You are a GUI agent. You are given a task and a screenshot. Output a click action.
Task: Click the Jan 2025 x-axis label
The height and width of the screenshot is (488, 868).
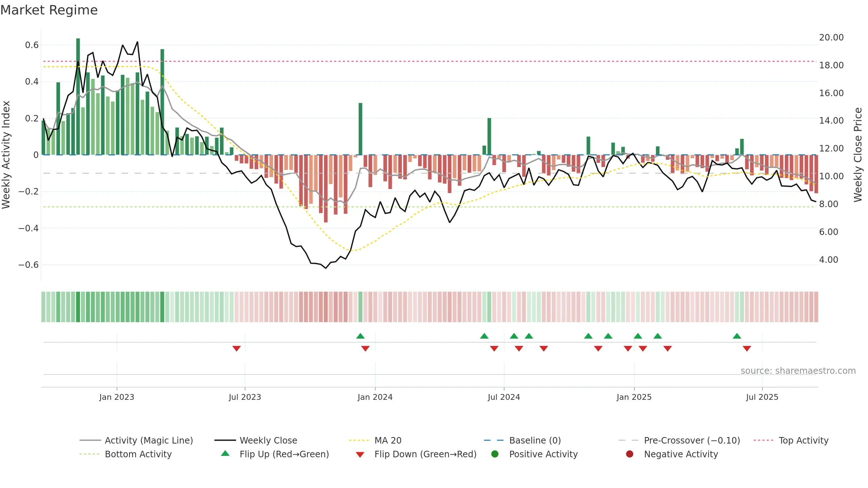[x=634, y=397]
